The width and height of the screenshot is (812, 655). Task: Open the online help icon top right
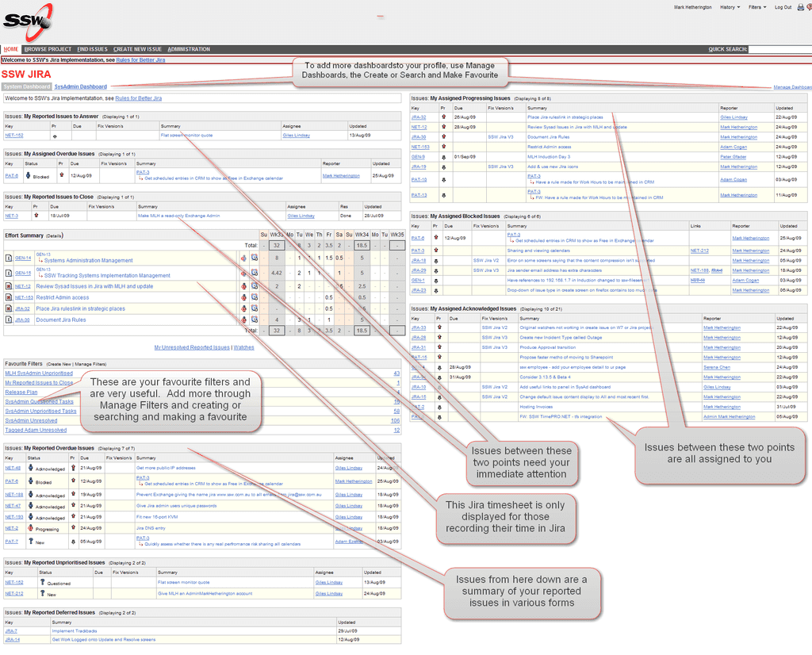click(x=810, y=6)
